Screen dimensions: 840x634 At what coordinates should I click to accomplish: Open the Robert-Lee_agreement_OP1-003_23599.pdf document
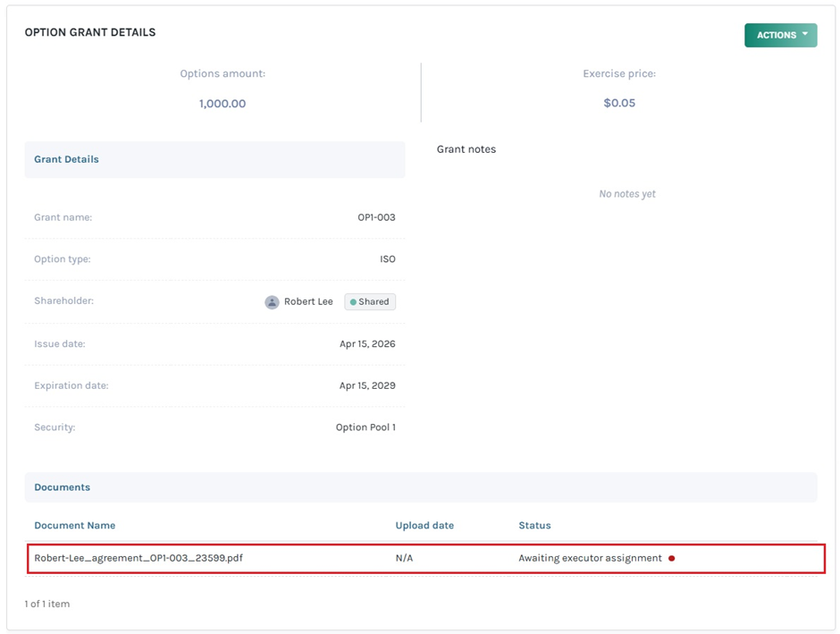(x=139, y=558)
